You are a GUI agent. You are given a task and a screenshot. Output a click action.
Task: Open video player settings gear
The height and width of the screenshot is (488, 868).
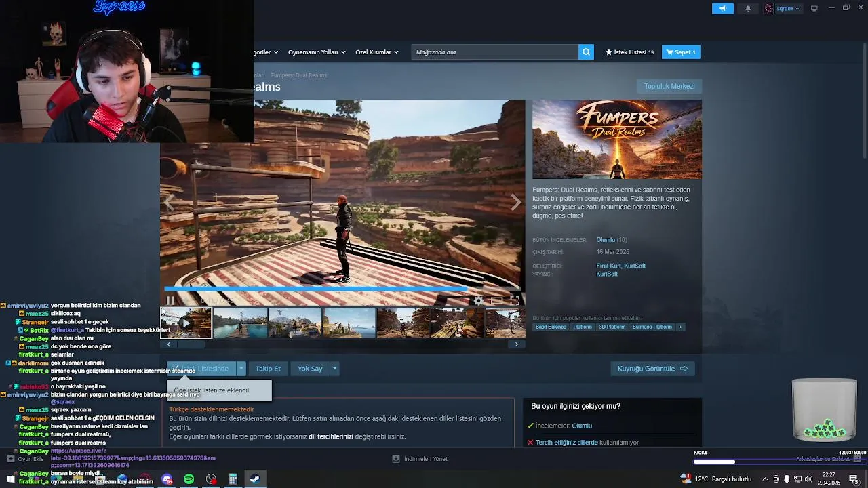pyautogui.click(x=479, y=300)
